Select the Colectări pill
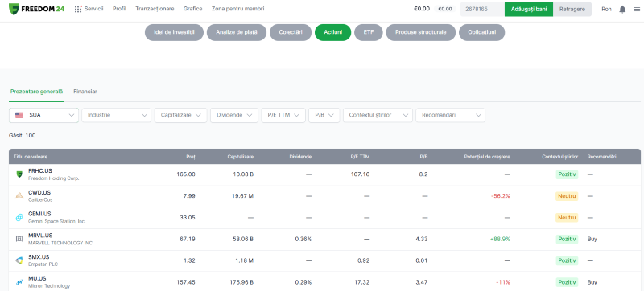This screenshot has height=291, width=644. click(x=291, y=32)
